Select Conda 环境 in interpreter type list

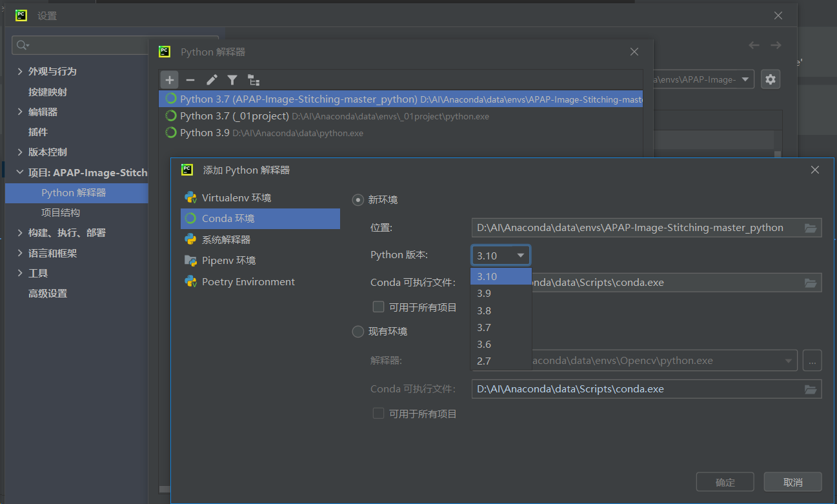click(260, 219)
